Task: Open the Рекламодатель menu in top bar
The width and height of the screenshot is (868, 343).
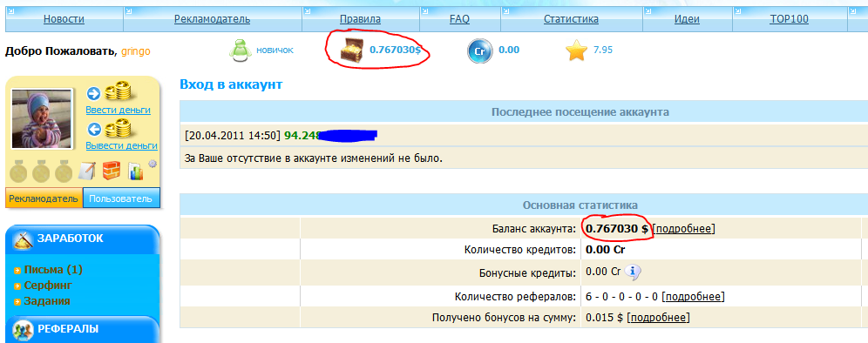Action: point(212,19)
